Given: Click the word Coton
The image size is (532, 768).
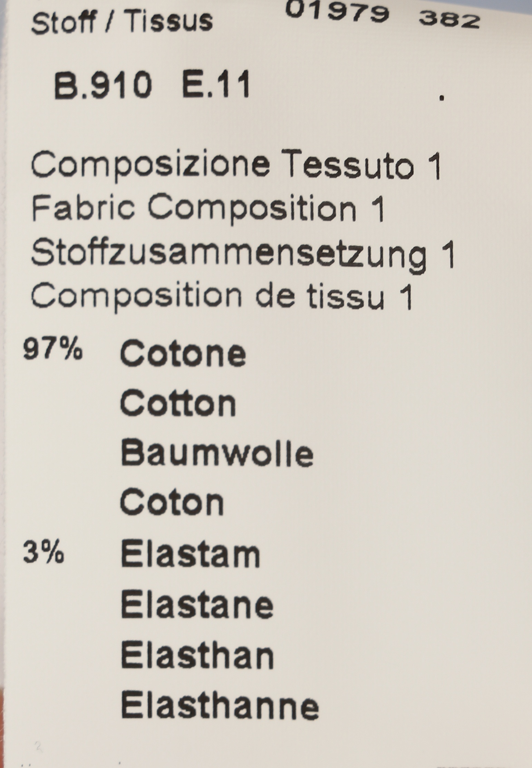Looking at the screenshot, I should (x=172, y=503).
